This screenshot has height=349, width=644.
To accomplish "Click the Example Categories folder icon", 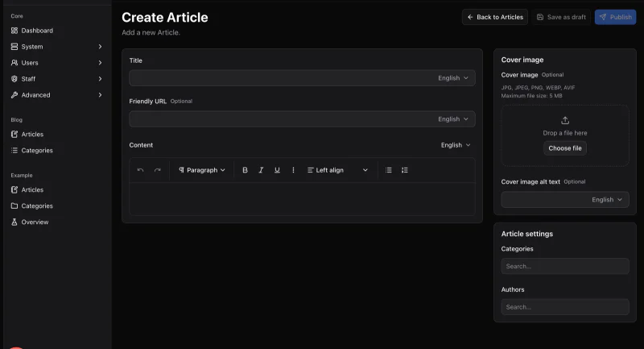I will 14,206.
